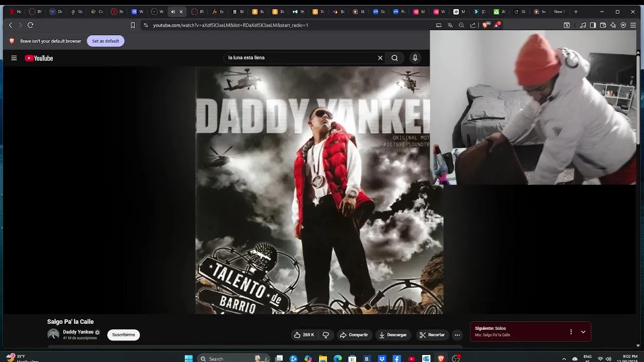Open the Leo AI sparkle icon
The image size is (644, 362).
click(x=613, y=25)
